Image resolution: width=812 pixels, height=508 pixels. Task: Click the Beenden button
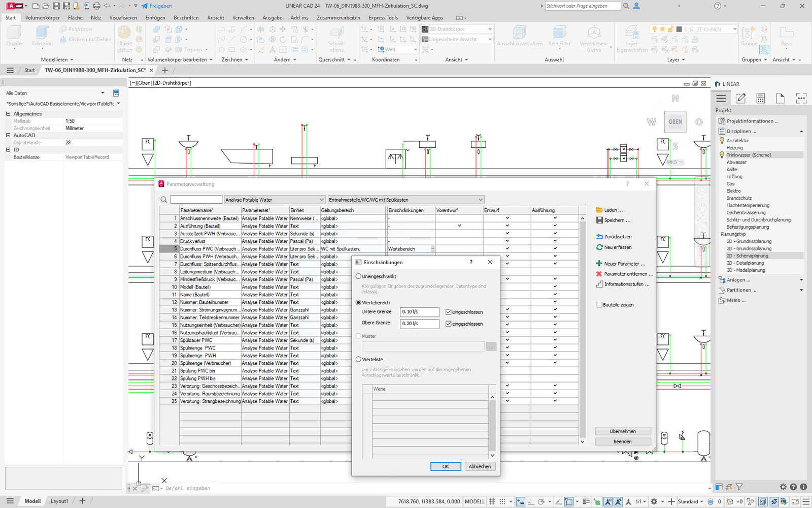[623, 441]
